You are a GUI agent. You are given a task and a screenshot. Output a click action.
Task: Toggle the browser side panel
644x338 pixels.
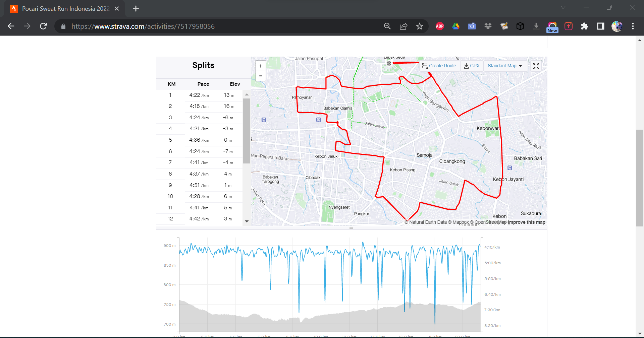[x=600, y=26]
